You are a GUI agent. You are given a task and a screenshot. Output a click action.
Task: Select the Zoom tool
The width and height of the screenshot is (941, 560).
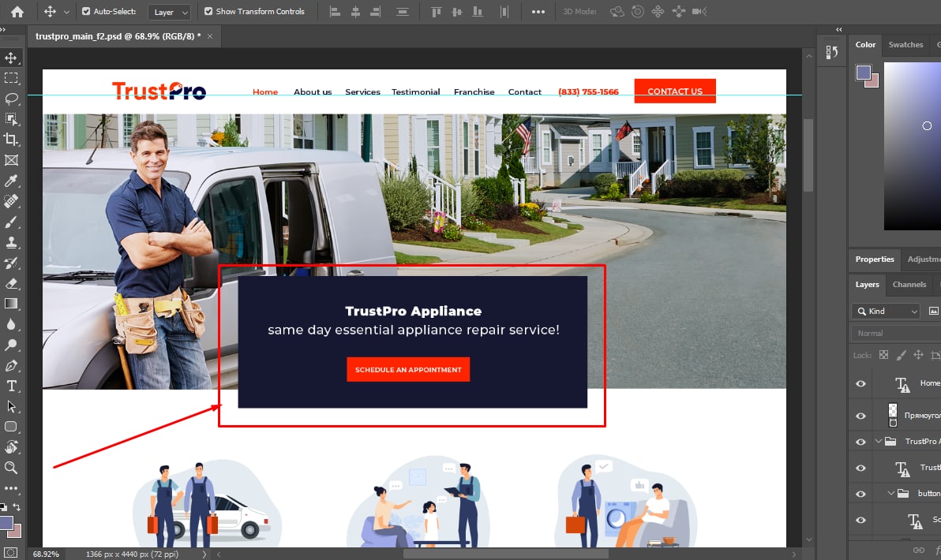(x=11, y=468)
